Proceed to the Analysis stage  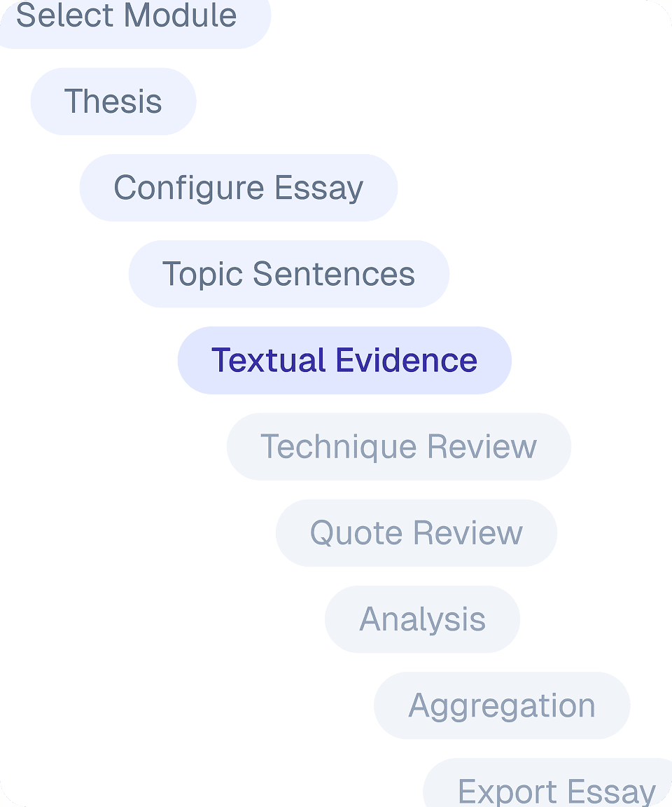click(423, 619)
